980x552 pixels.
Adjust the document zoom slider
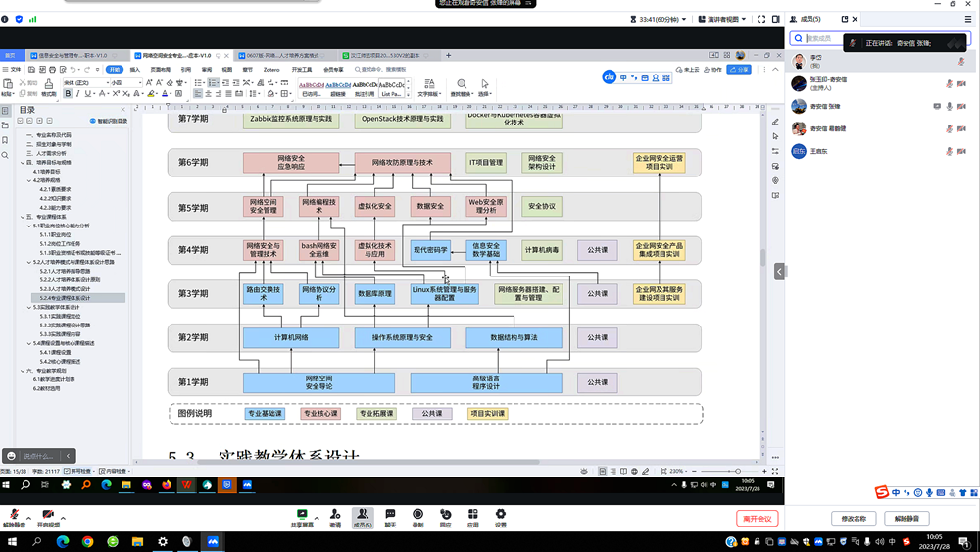[x=737, y=472]
